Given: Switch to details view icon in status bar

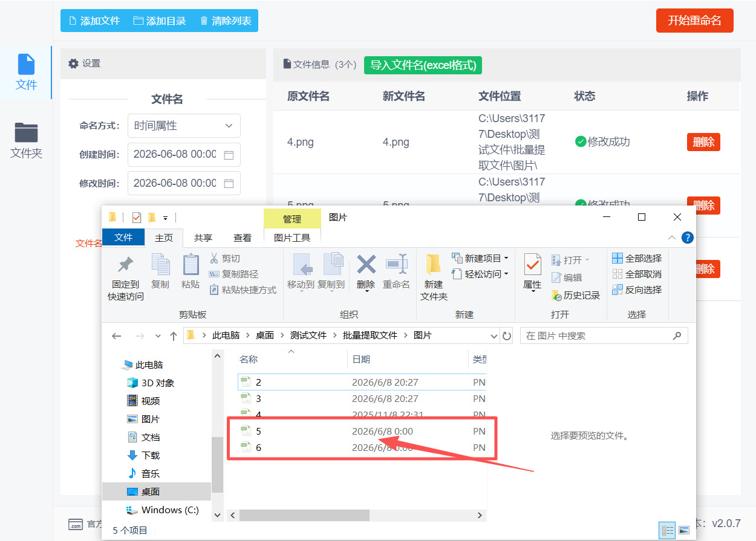Looking at the screenshot, I should [668, 530].
